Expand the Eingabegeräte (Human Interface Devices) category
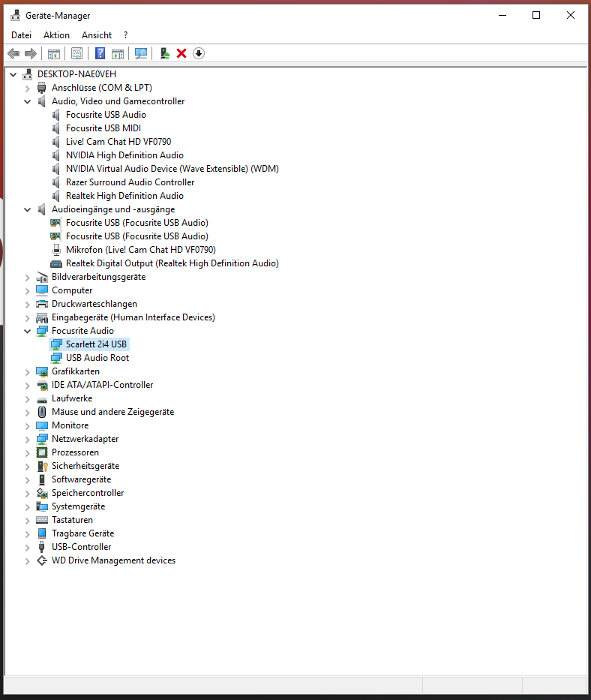This screenshot has width=591, height=700. 27,318
